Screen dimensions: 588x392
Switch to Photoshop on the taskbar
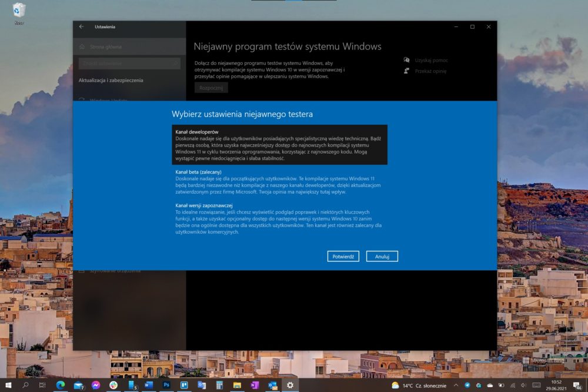(166, 385)
